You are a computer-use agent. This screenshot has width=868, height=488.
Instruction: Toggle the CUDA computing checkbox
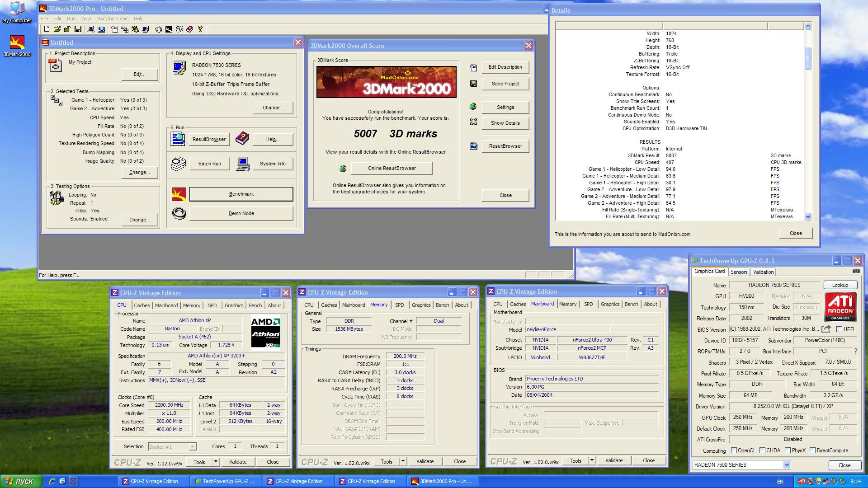click(763, 450)
